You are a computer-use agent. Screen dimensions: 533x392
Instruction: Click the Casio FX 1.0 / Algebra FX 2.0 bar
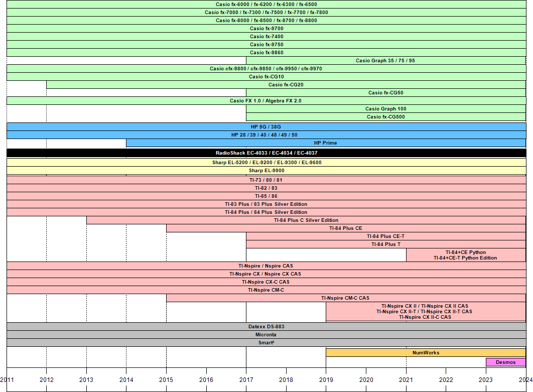point(266,100)
